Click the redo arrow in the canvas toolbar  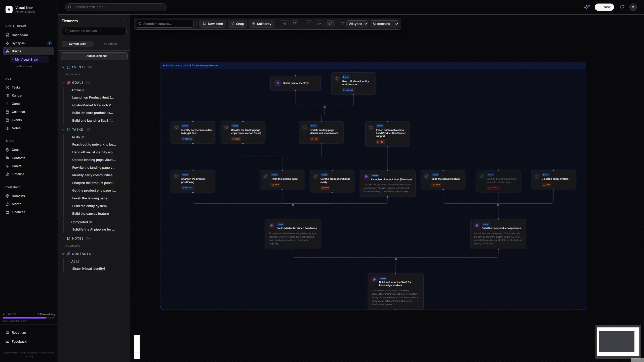point(319,24)
